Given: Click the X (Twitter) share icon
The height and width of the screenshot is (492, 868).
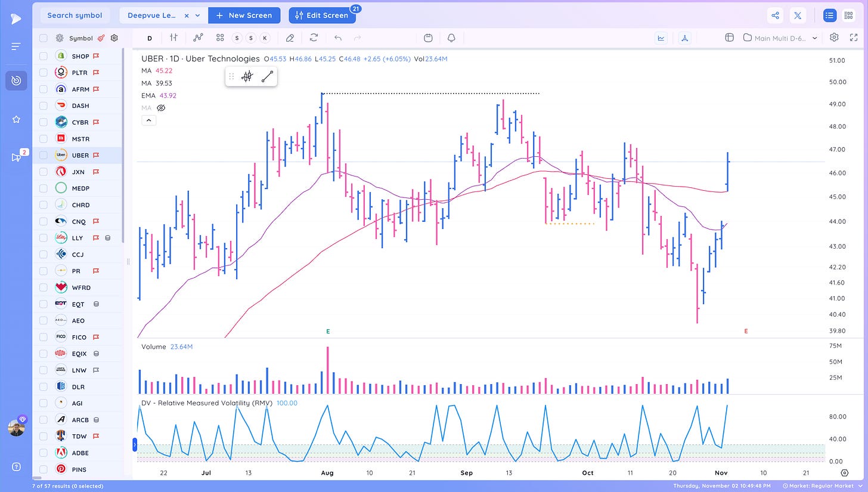Looking at the screenshot, I should 798,16.
